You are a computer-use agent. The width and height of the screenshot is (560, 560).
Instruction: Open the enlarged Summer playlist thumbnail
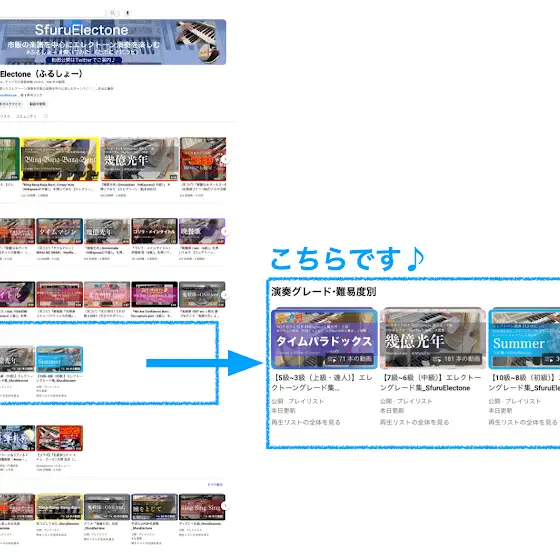tap(524, 338)
